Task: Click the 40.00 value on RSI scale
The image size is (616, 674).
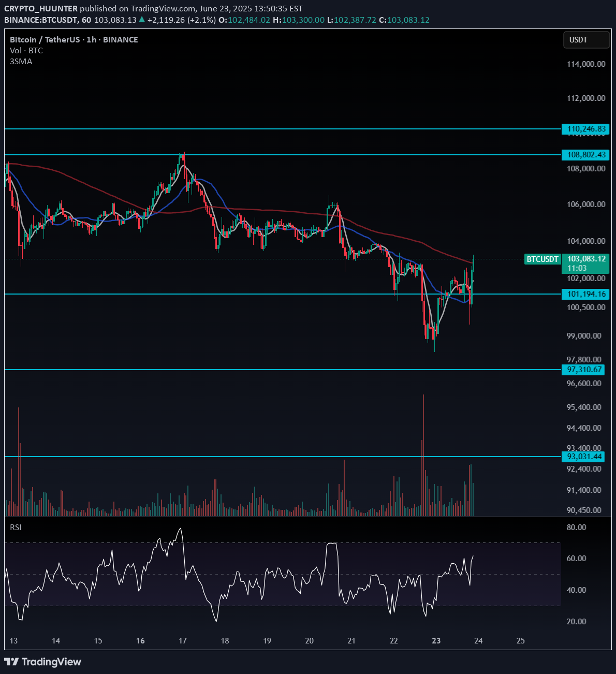Action: point(577,590)
